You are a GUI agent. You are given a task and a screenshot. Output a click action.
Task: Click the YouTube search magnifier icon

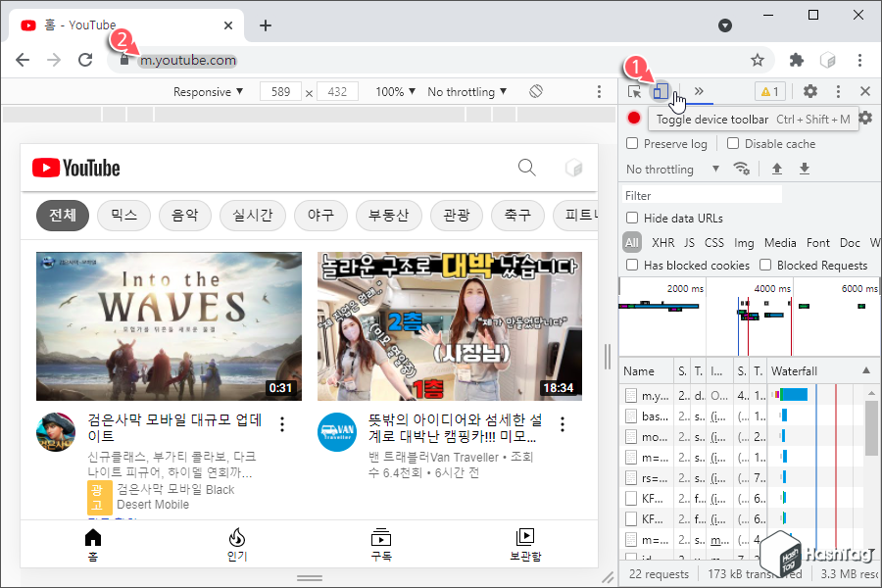point(526,168)
